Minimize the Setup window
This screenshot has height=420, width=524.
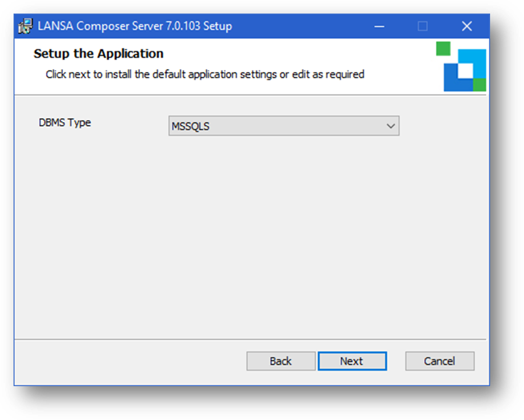point(377,26)
